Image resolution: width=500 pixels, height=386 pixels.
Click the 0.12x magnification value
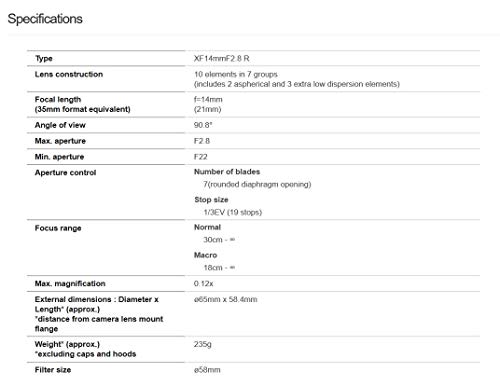tap(203, 284)
